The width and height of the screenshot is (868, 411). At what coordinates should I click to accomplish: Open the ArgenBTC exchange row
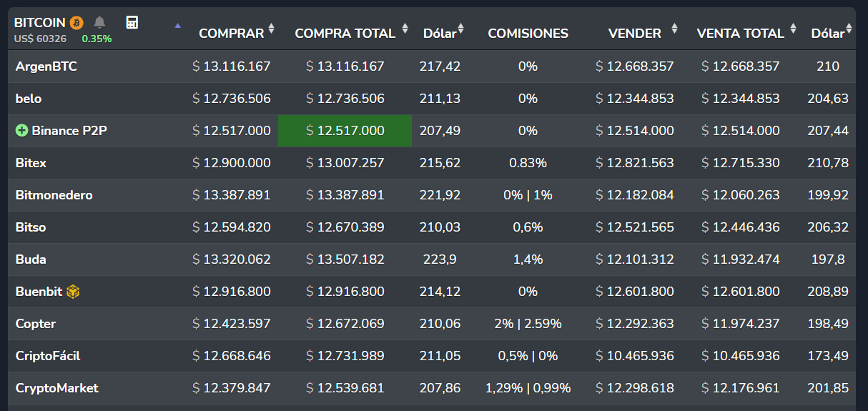[432, 66]
